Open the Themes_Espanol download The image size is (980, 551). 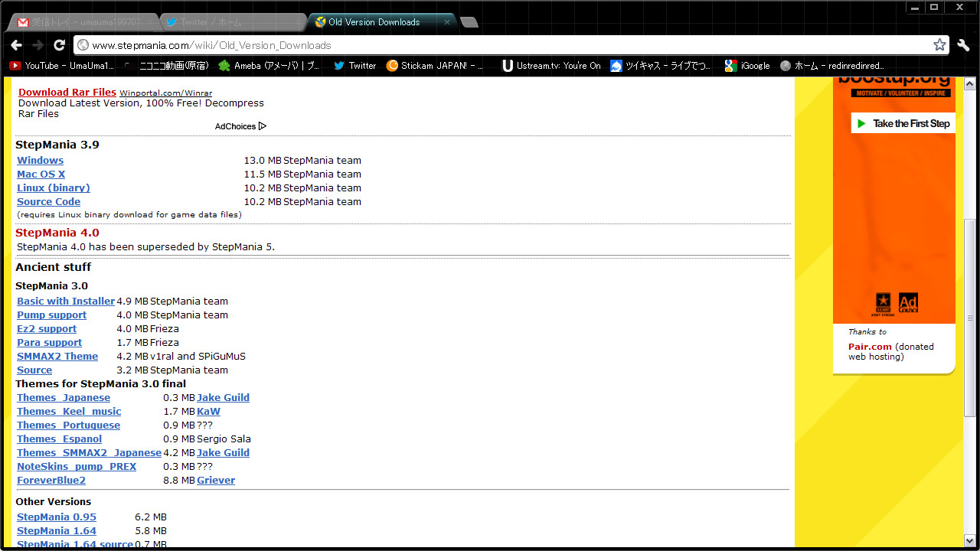pyautogui.click(x=60, y=439)
